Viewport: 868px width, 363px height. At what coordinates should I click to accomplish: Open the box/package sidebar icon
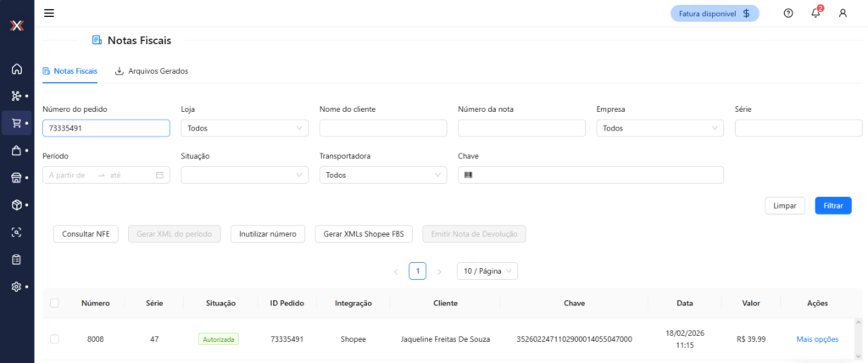click(16, 205)
